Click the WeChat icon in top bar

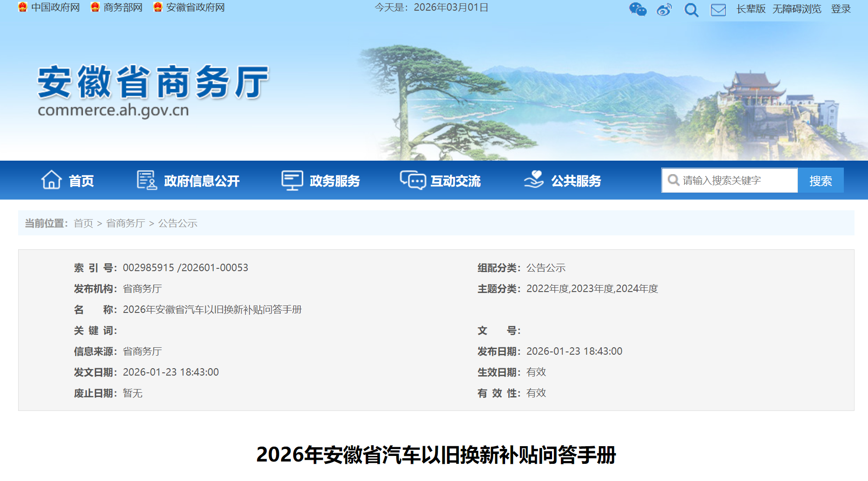(x=638, y=9)
